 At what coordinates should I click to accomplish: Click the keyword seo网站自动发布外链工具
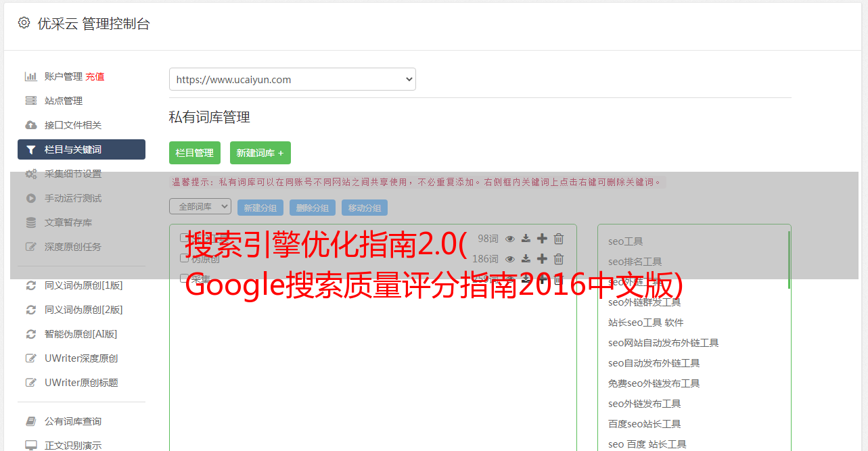point(664,343)
